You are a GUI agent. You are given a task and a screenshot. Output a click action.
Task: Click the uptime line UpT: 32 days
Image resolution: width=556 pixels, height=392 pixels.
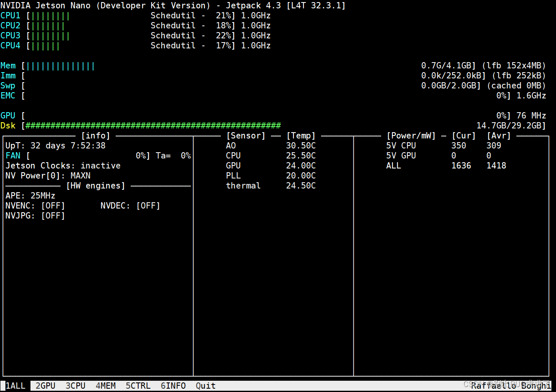pyautogui.click(x=56, y=146)
